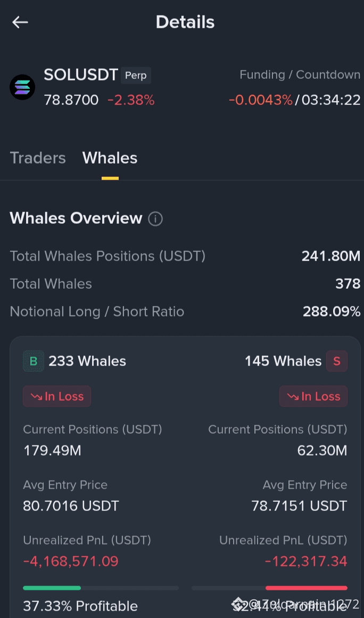Viewport: 364px width, 618px height.
Task: Switch to the Whales tab
Action: (110, 158)
